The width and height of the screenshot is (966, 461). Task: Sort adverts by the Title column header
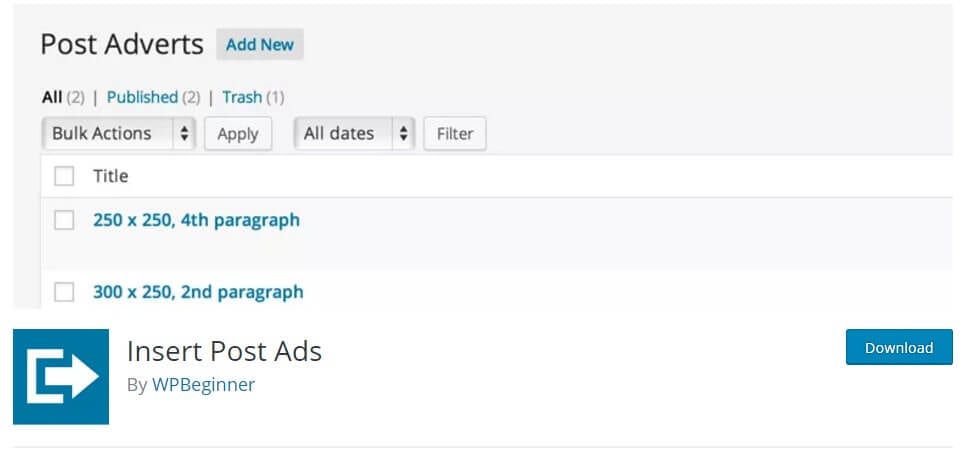[x=111, y=176]
